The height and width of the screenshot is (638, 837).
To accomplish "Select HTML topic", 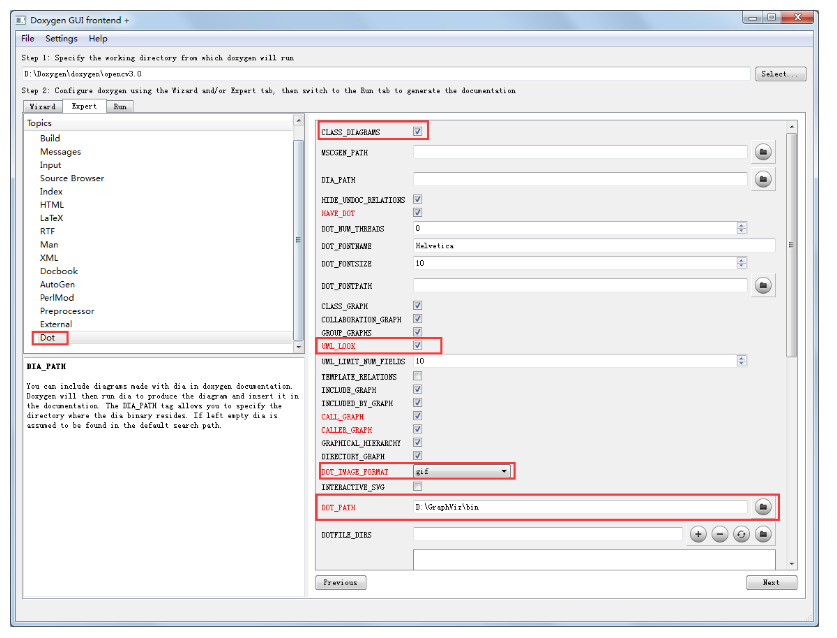I will (52, 205).
